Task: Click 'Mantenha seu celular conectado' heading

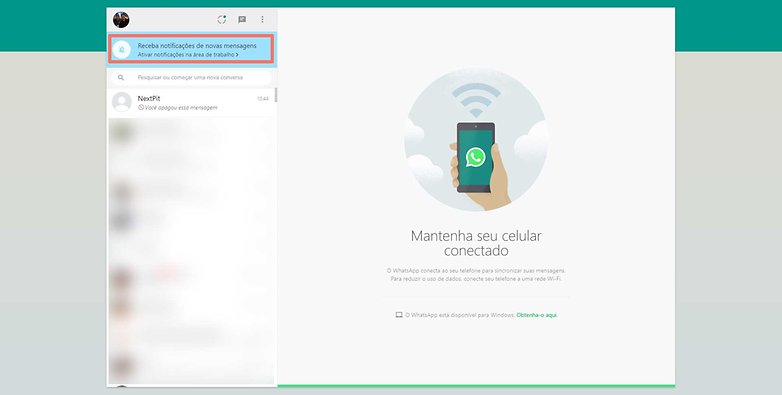Action: click(x=476, y=243)
